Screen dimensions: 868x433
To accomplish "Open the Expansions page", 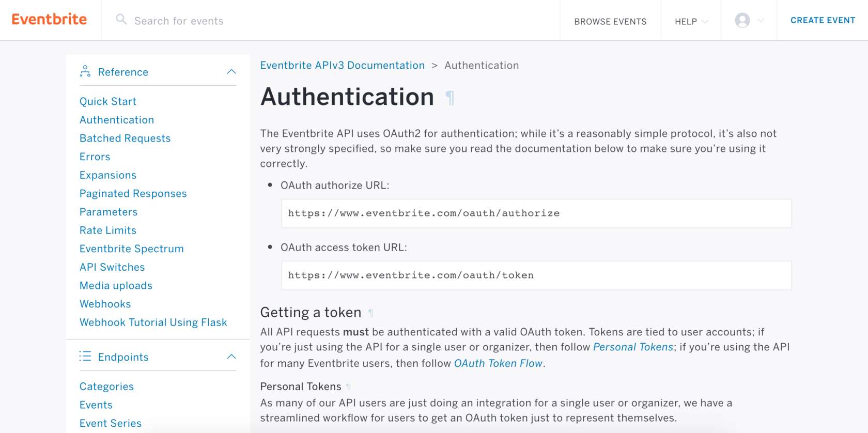I will click(x=108, y=175).
